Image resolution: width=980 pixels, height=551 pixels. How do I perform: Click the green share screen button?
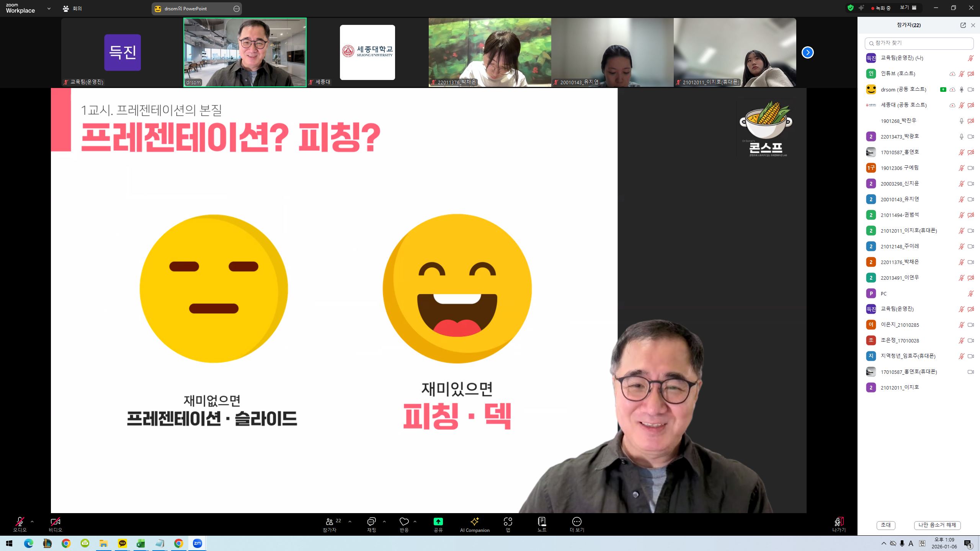(438, 522)
